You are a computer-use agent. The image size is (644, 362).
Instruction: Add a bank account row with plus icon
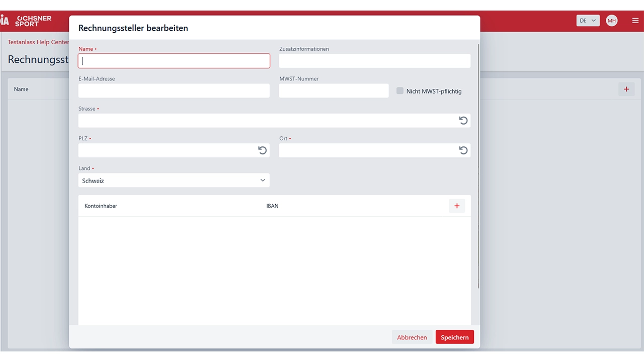457,206
